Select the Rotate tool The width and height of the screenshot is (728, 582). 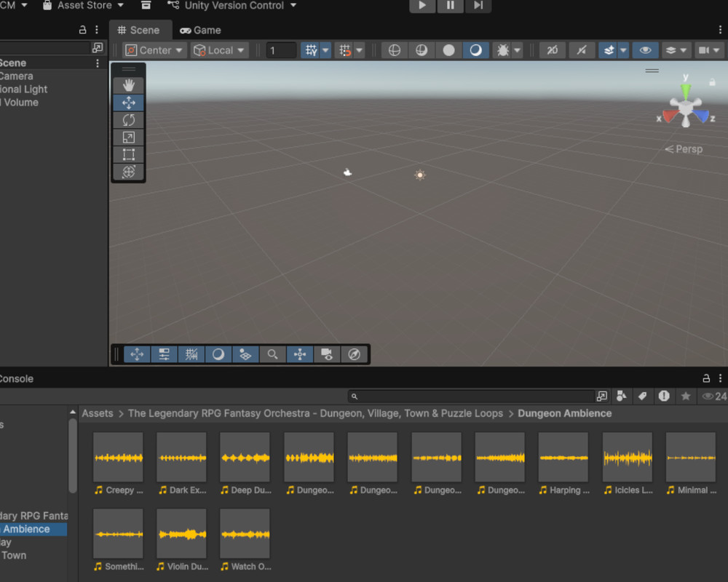(x=129, y=120)
